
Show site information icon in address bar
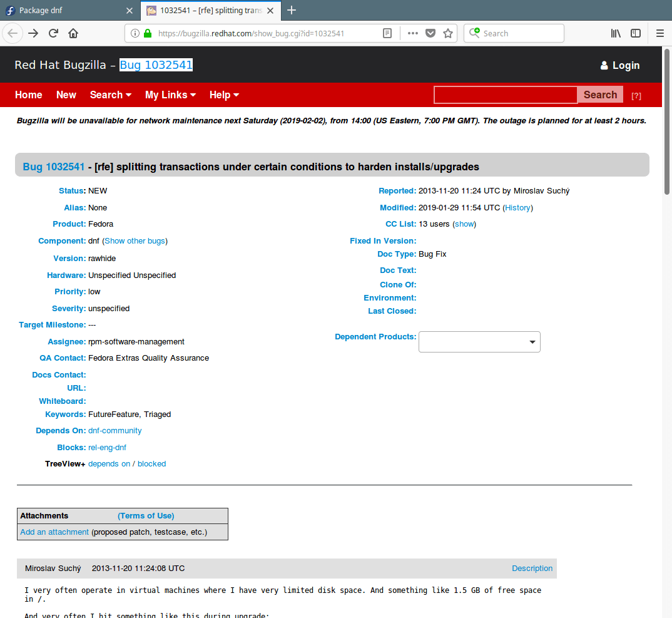pyautogui.click(x=135, y=33)
